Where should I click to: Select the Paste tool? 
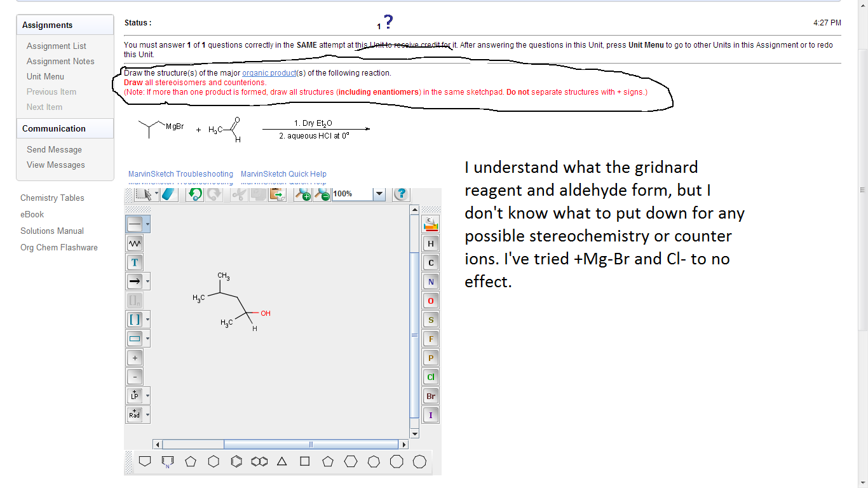(276, 194)
